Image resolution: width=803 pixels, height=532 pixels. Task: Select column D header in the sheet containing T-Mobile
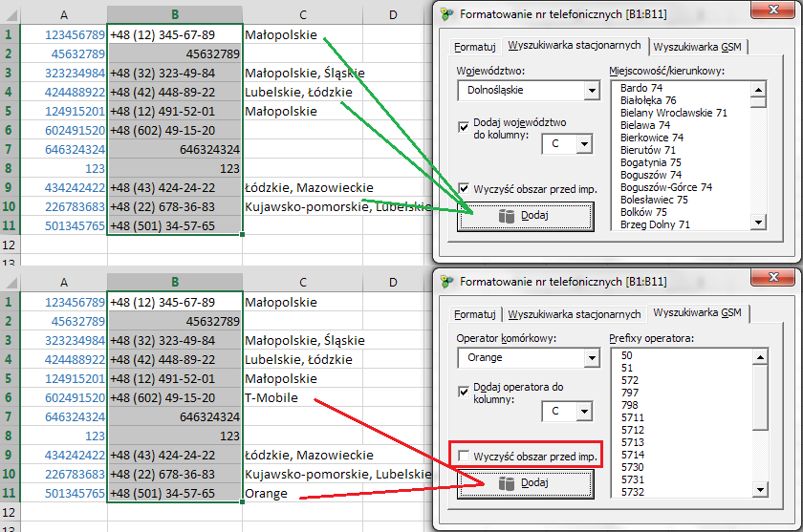point(393,283)
